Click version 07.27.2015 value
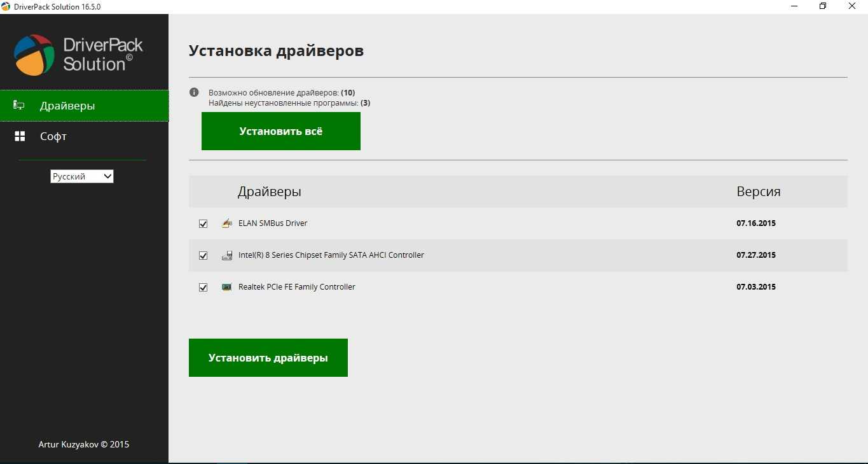This screenshot has width=868, height=464. [756, 255]
